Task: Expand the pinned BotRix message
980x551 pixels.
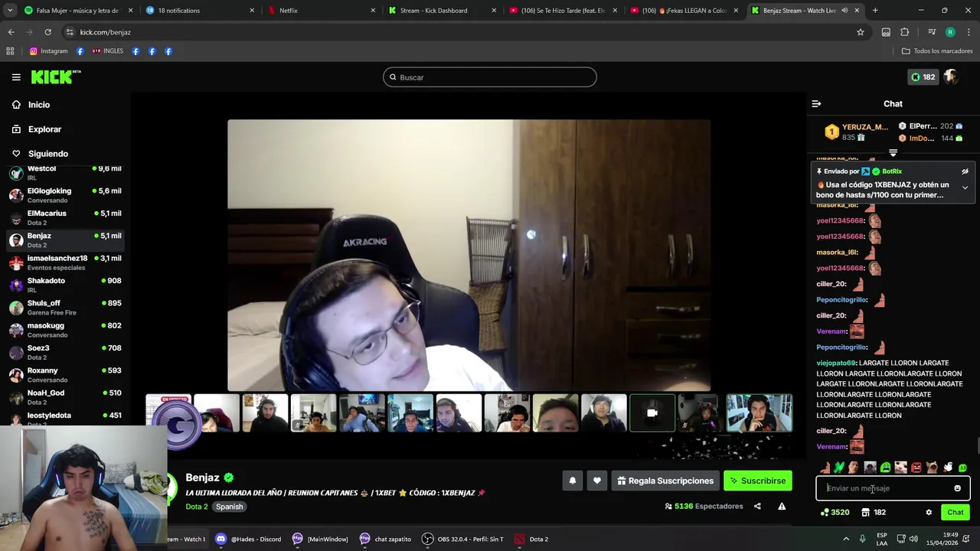Action: point(965,187)
